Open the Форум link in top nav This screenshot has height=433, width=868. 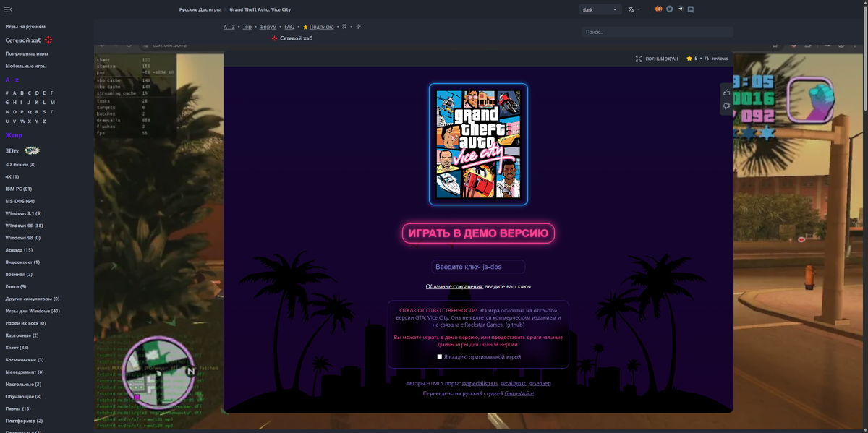pyautogui.click(x=268, y=27)
